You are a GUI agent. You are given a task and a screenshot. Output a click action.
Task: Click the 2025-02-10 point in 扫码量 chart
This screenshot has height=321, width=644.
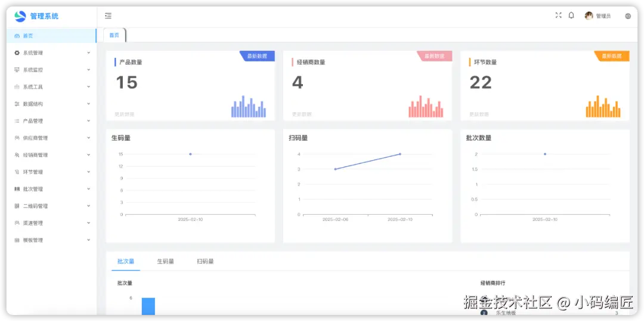(400, 154)
